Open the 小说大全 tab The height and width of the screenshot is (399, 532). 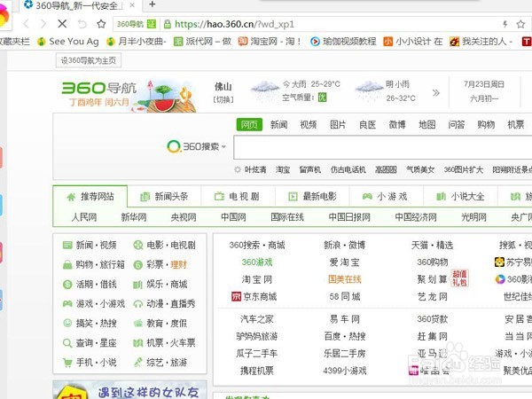tap(460, 197)
